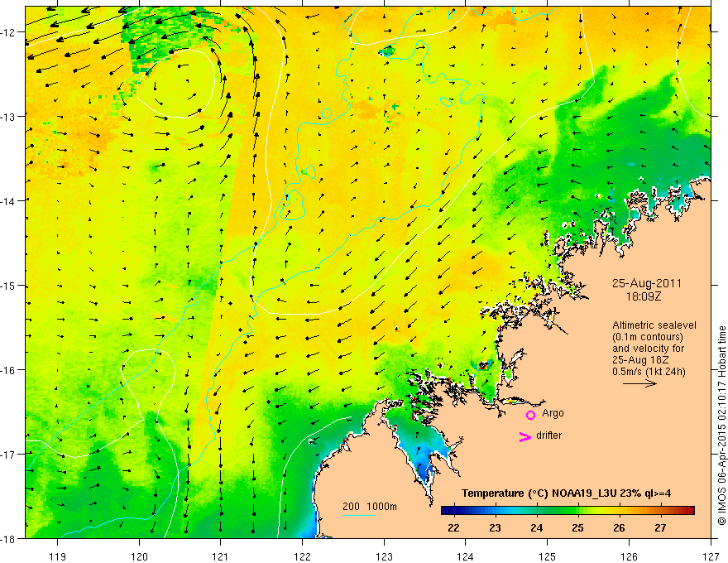Viewport: 728px width, 563px height.
Task: Click colorbar tick label 22
Action: 453,527
